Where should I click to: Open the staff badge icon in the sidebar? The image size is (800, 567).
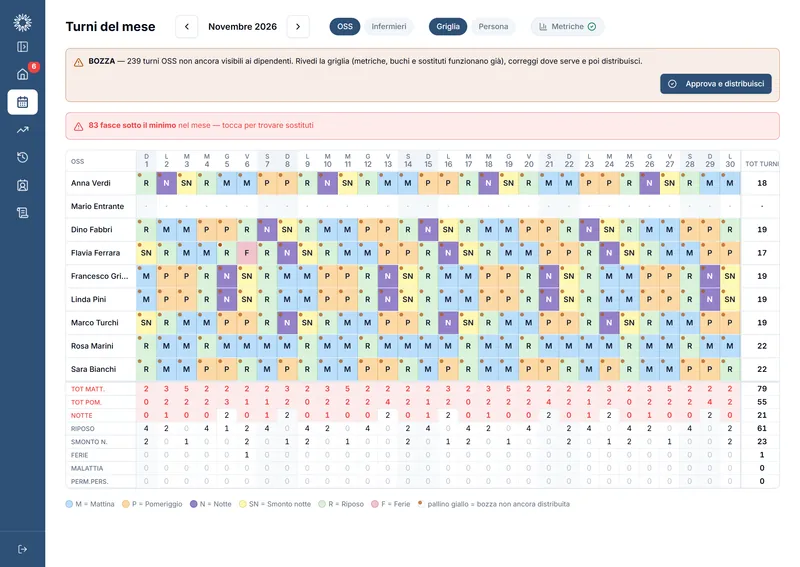[22, 185]
